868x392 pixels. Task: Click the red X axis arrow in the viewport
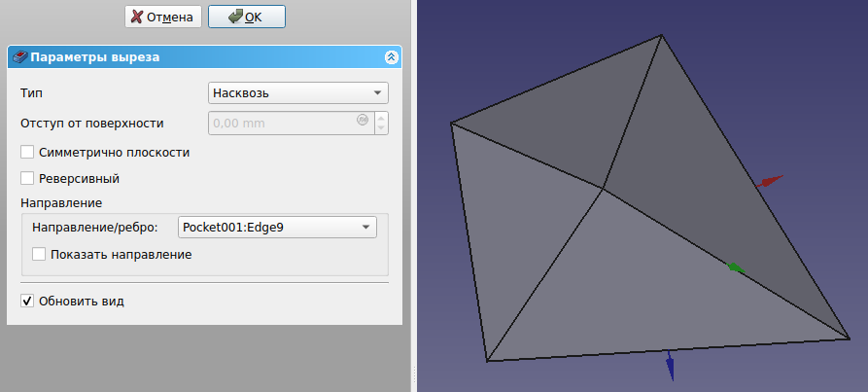(770, 181)
